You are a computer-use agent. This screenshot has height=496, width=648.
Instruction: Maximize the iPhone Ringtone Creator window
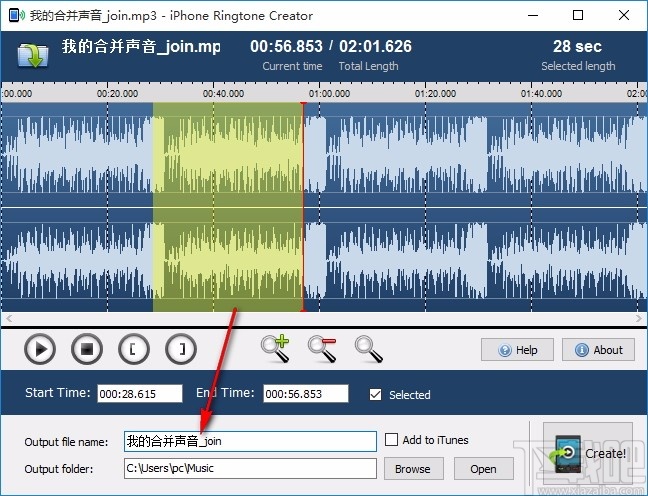point(578,15)
